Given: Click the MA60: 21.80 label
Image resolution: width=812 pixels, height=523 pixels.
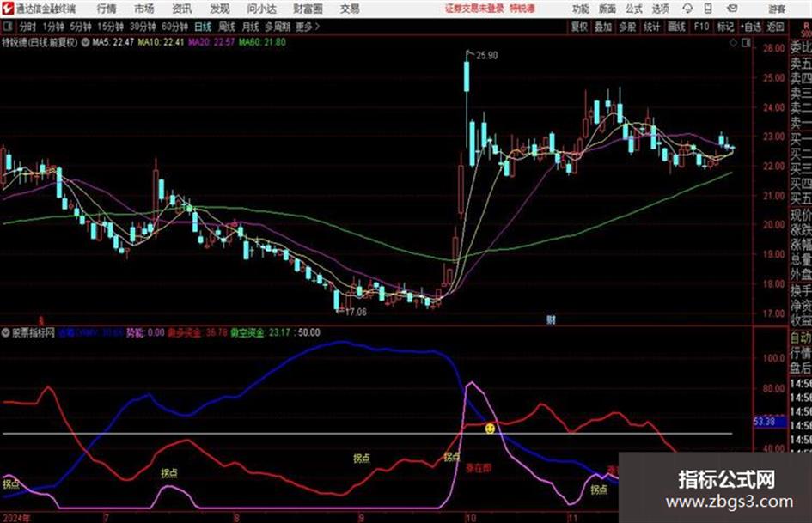Looking at the screenshot, I should click(262, 42).
